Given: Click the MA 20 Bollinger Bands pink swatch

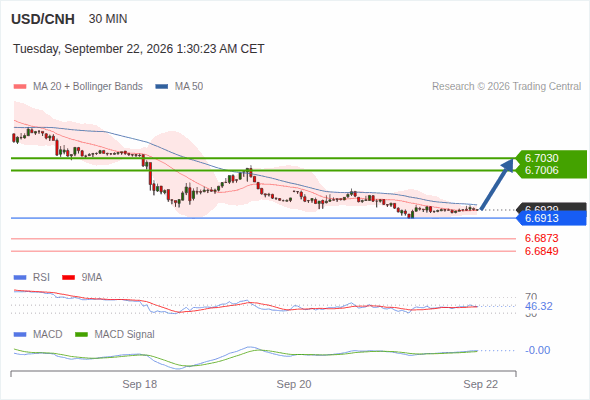Looking at the screenshot, I should tap(20, 87).
